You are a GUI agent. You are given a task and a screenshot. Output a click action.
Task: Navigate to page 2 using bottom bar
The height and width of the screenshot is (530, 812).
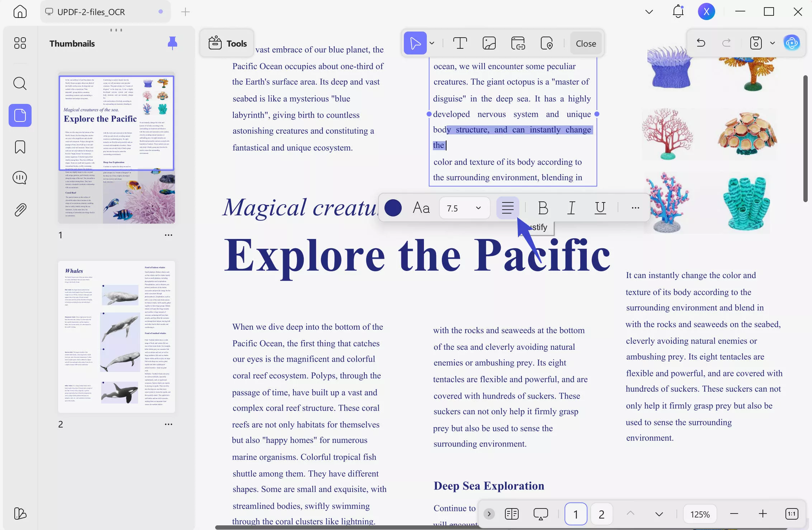[x=601, y=514]
